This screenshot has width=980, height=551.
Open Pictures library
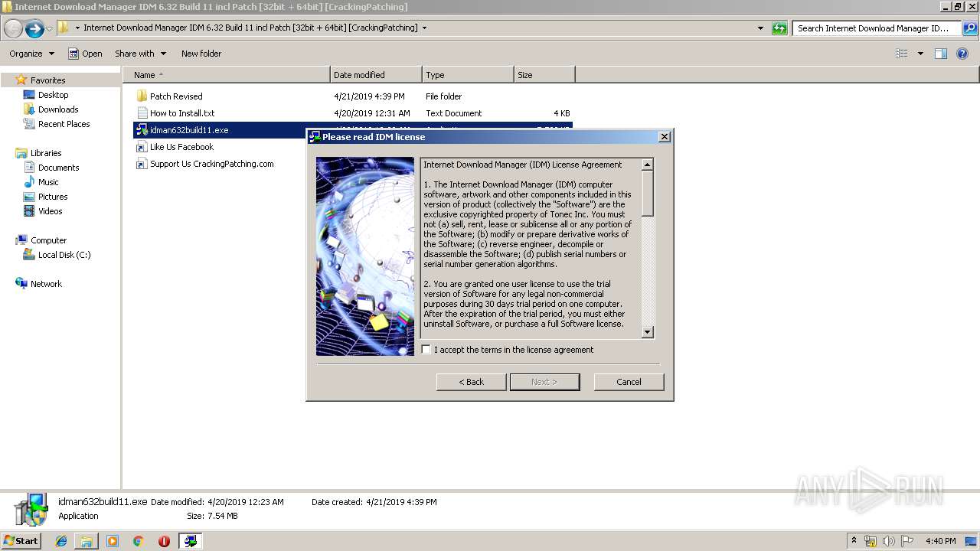click(x=53, y=197)
